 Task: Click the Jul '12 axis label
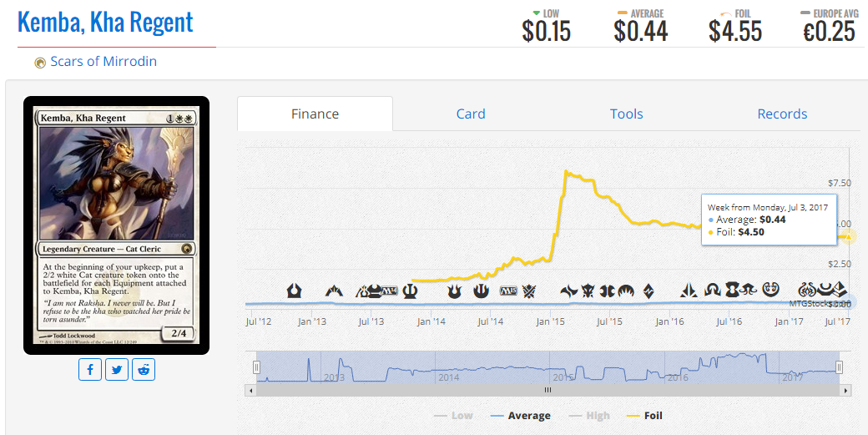pyautogui.click(x=259, y=321)
